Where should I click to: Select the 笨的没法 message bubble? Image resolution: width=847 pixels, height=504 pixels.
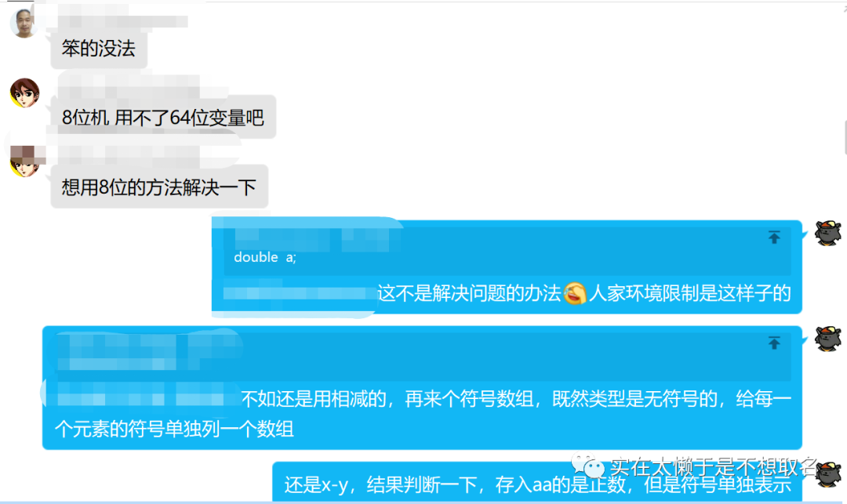pyautogui.click(x=99, y=49)
